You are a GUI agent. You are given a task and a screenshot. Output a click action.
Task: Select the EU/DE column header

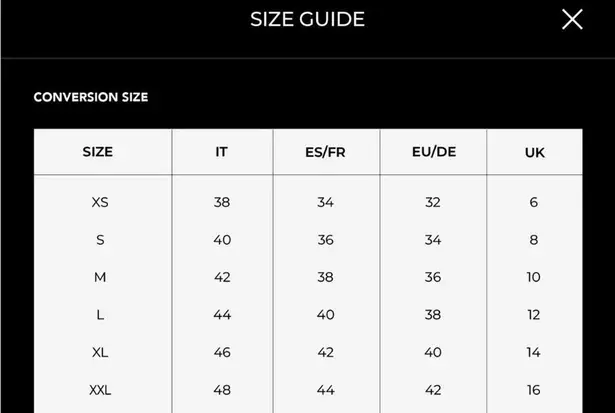click(x=433, y=152)
